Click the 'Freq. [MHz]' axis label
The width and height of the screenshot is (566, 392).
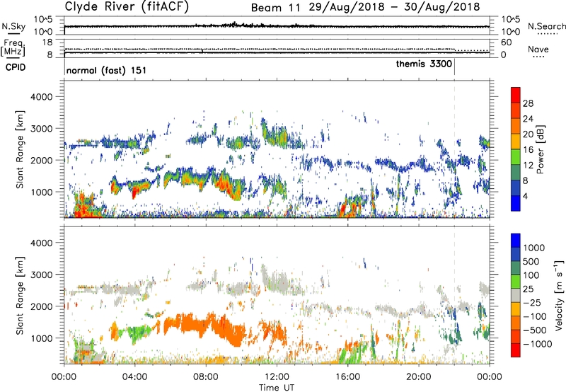pyautogui.click(x=13, y=47)
